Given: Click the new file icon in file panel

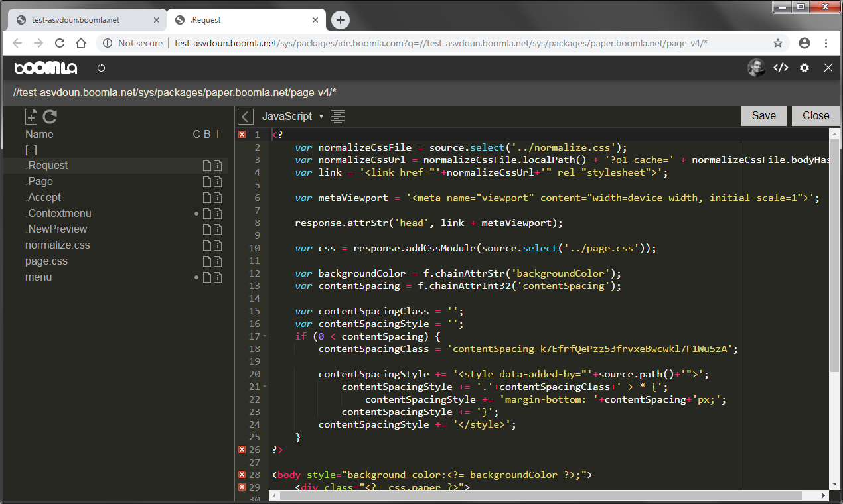Looking at the screenshot, I should pos(31,117).
